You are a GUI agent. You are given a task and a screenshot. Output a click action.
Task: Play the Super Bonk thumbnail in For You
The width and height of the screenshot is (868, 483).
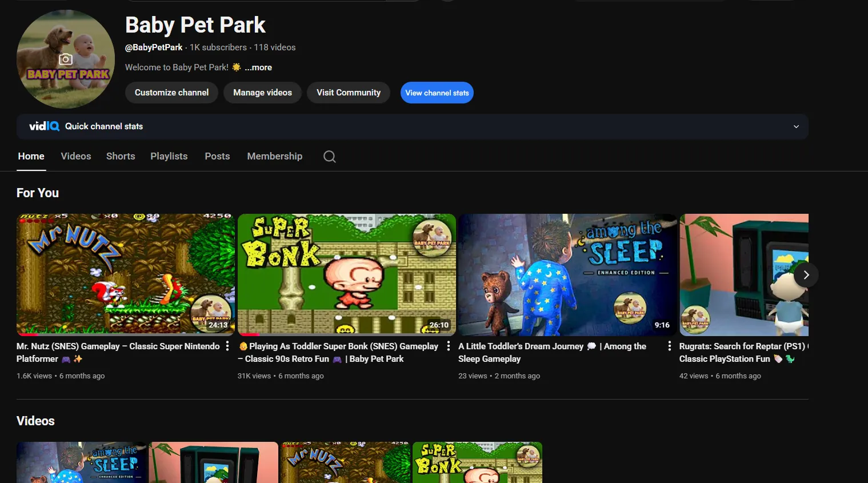coord(347,275)
